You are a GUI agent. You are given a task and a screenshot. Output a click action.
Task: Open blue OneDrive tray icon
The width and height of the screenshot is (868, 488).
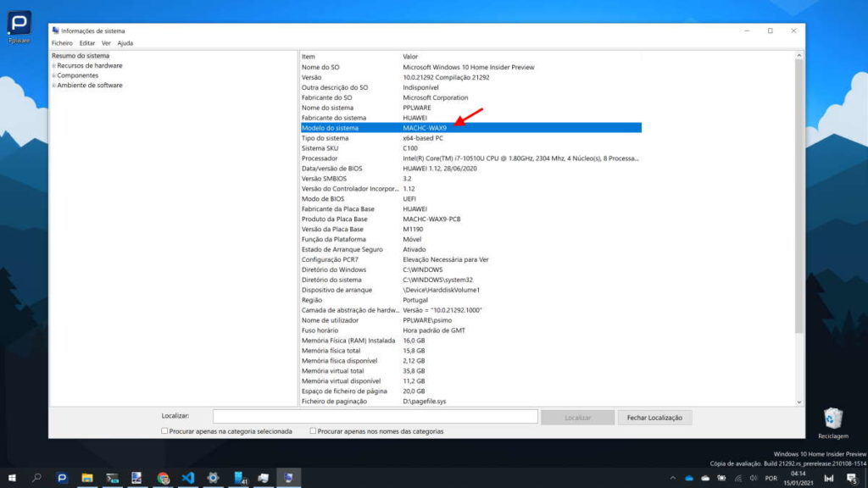(x=689, y=479)
